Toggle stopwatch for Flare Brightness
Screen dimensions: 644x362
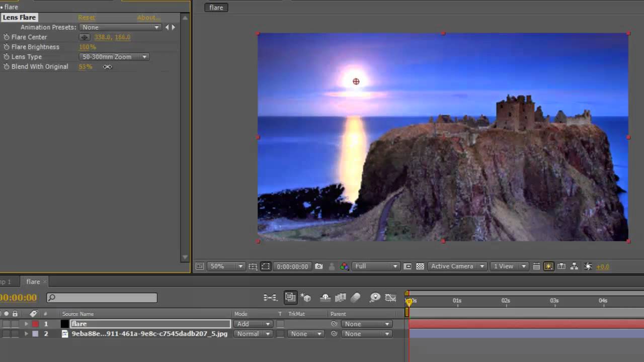(x=7, y=47)
